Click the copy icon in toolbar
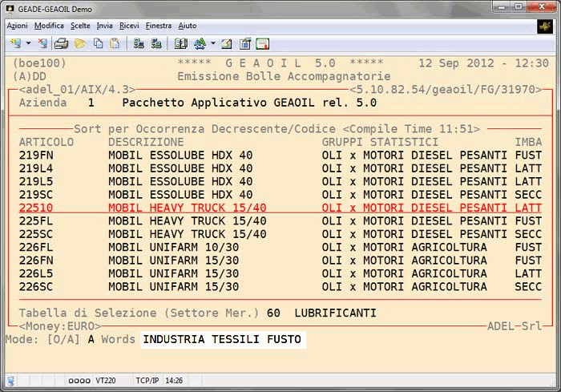 click(x=98, y=43)
